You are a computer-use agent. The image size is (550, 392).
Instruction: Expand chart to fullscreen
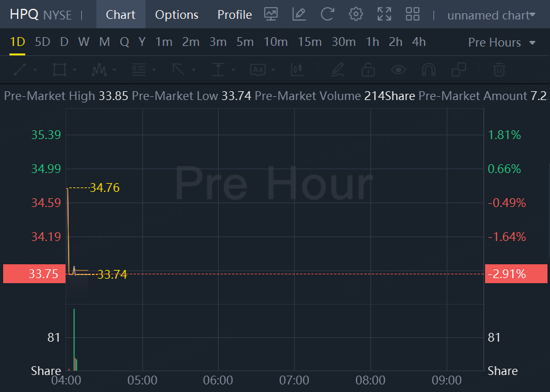pos(384,14)
